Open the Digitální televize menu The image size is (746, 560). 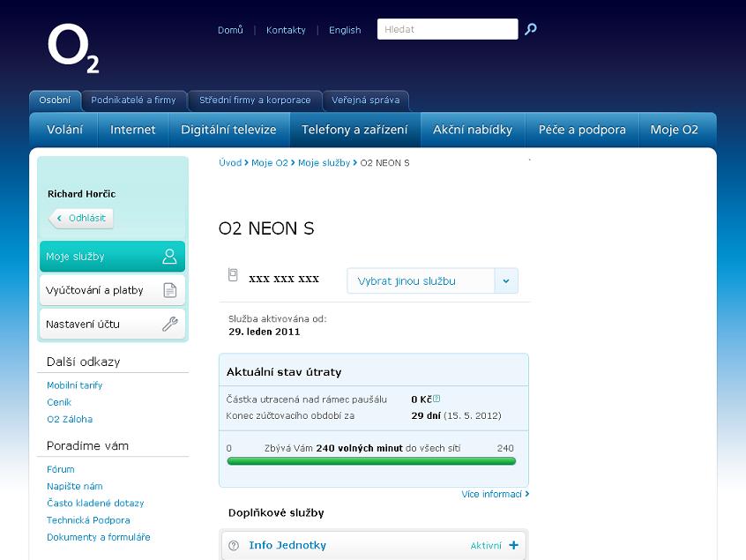tap(229, 130)
